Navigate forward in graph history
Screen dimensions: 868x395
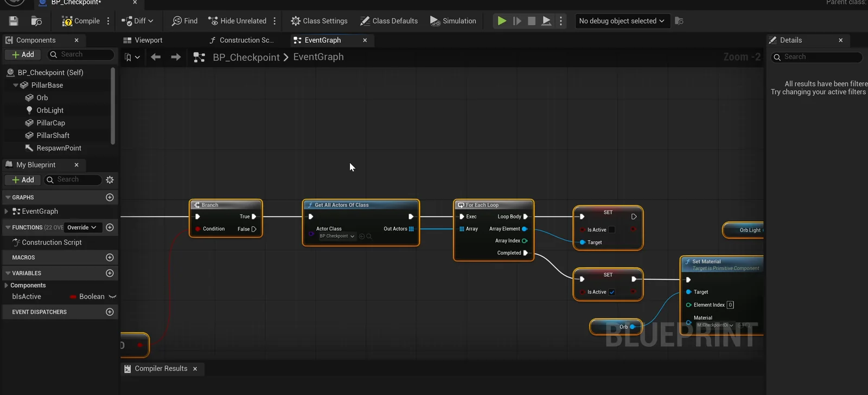pyautogui.click(x=176, y=57)
